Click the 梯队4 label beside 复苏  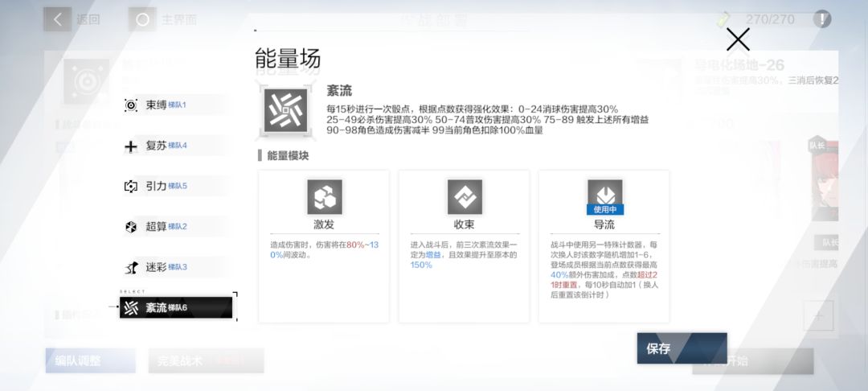pos(178,146)
